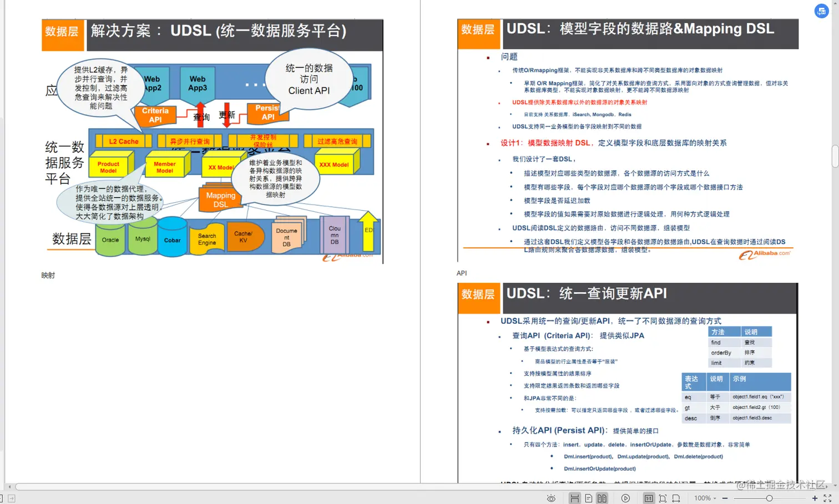This screenshot has width=839, height=504.
Task: Toggle single-page view mode
Action: click(589, 498)
